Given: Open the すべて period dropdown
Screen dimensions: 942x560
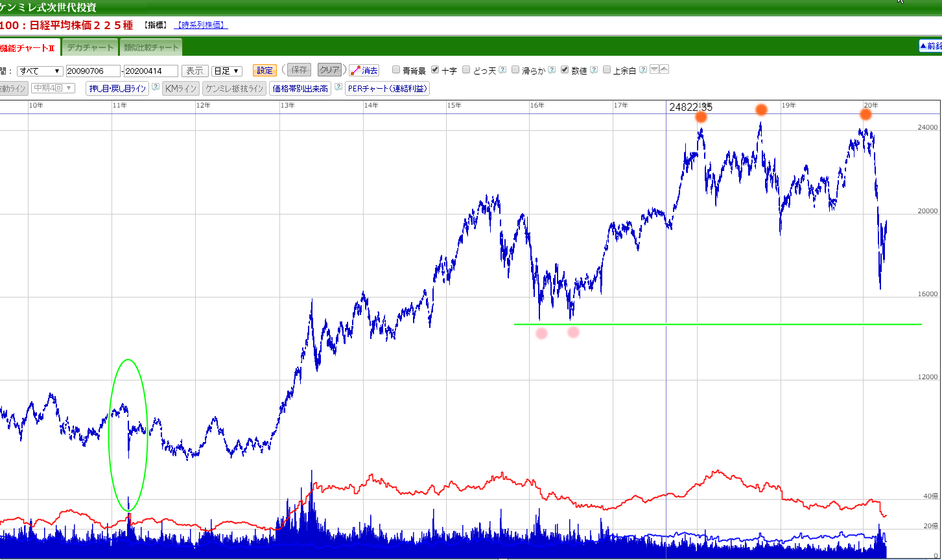Looking at the screenshot, I should [x=40, y=71].
